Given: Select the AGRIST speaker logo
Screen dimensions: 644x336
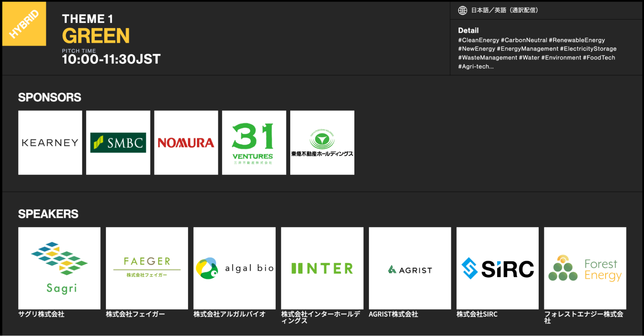Looking at the screenshot, I should click(410, 268).
